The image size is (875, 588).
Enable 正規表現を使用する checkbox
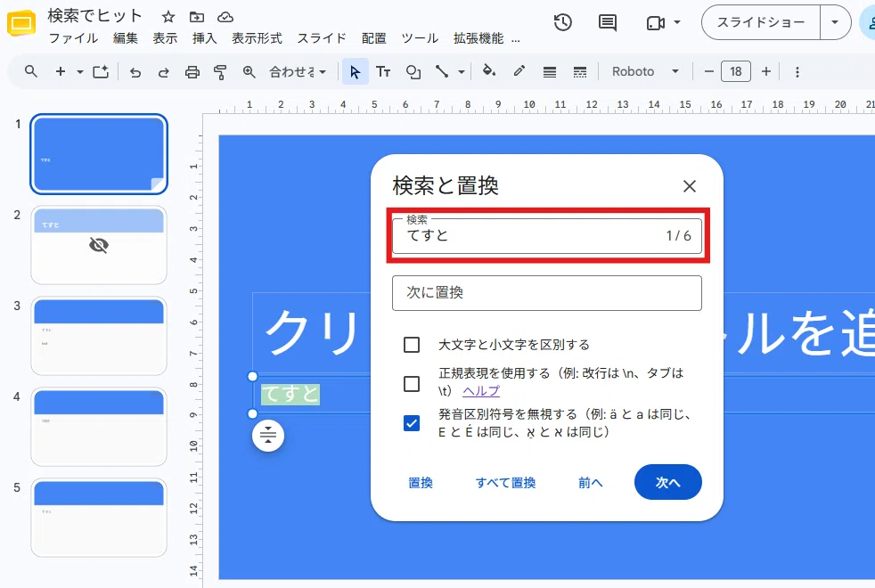[x=412, y=383]
